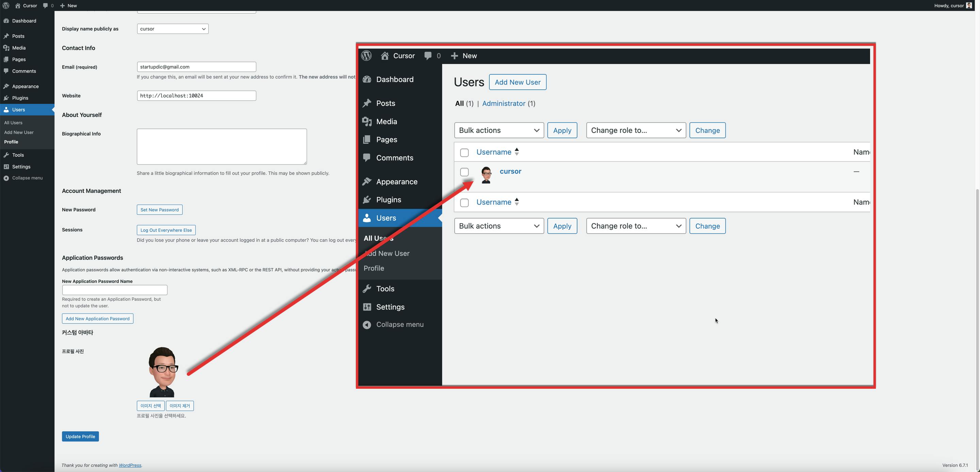Check the checkbox next to the cursor user row
Screen dimensions: 980x472
[x=464, y=172]
